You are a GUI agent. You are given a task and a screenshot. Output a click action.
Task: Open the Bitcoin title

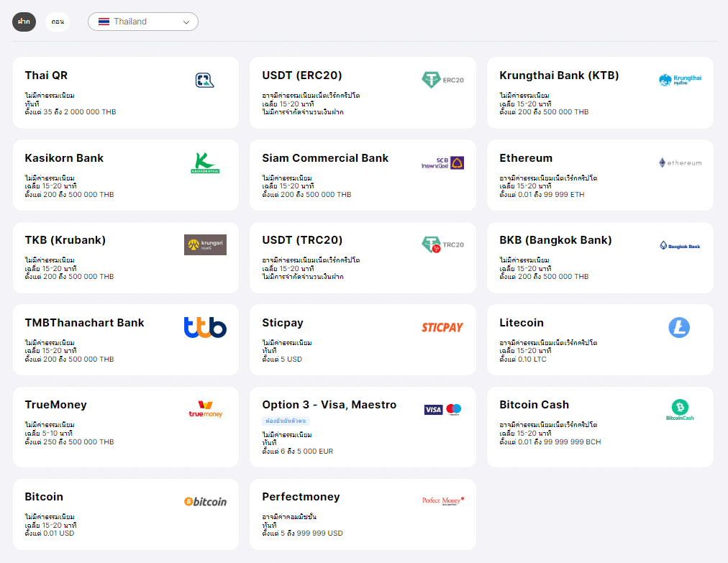click(x=44, y=497)
